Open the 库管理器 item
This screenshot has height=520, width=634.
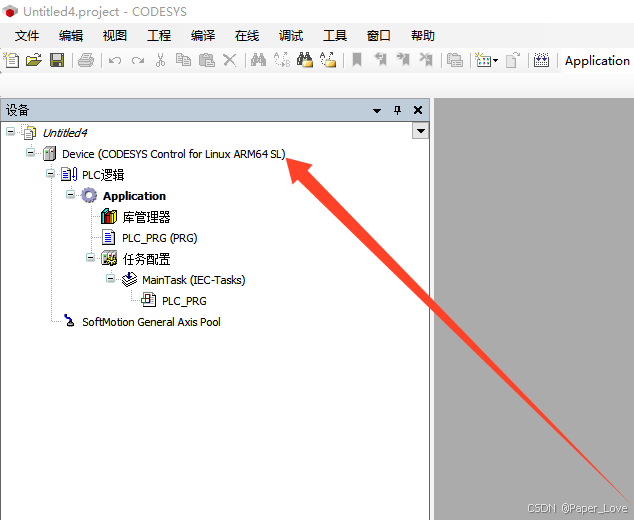146,217
